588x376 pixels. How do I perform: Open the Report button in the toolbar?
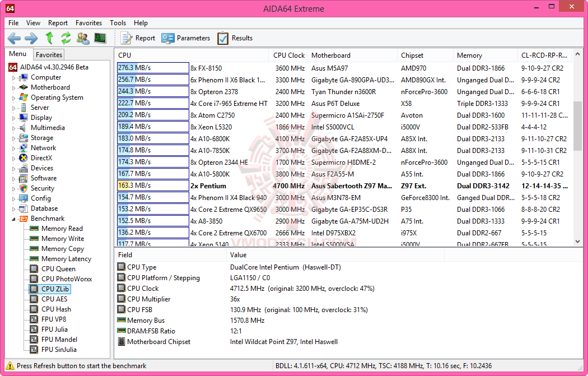tap(138, 38)
